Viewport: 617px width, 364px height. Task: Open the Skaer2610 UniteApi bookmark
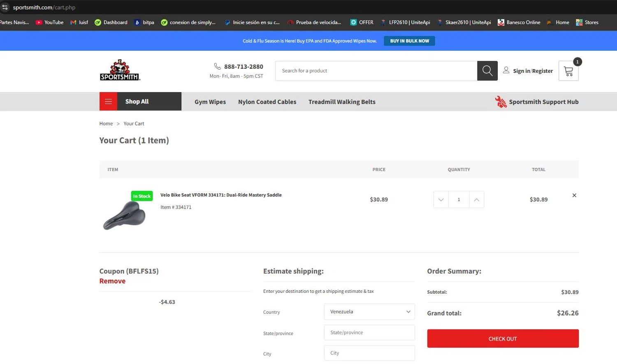point(464,22)
